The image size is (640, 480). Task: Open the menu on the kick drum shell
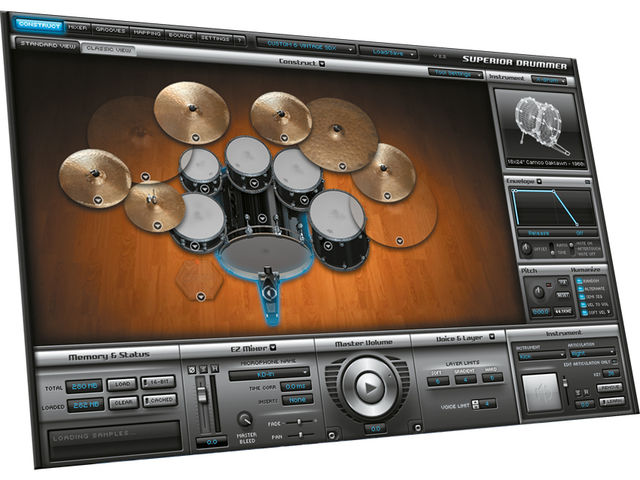[x=262, y=218]
